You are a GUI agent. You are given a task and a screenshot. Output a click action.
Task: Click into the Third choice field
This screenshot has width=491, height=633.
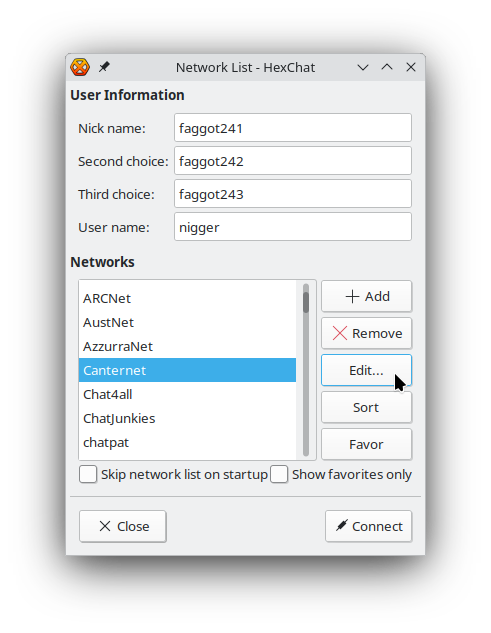point(293,194)
